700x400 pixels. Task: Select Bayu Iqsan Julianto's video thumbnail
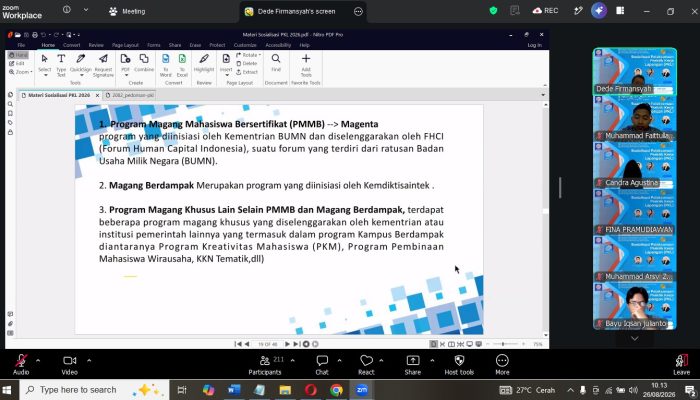pyautogui.click(x=634, y=306)
